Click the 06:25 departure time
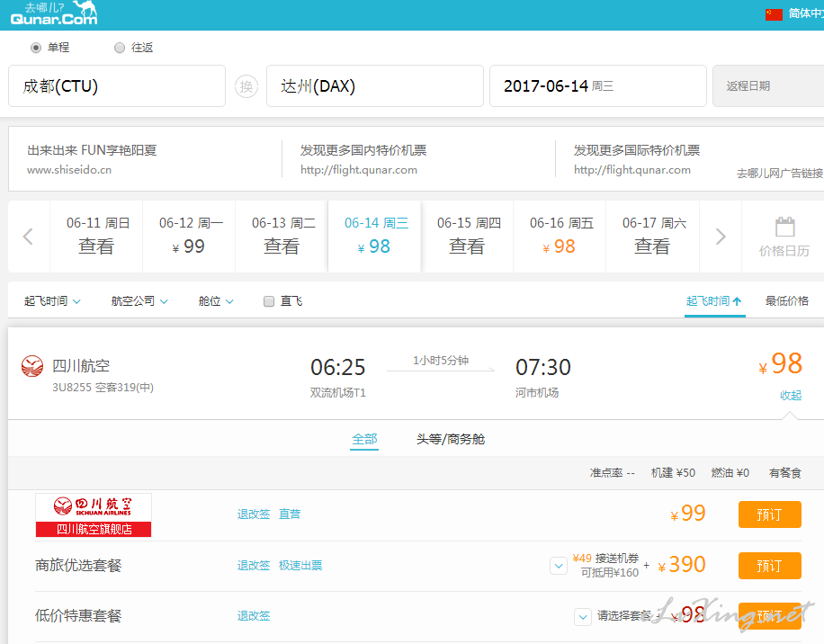The image size is (824, 644). pyautogui.click(x=338, y=367)
